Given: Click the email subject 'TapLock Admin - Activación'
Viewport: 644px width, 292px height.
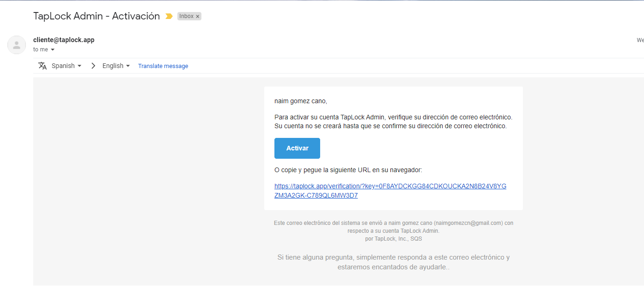Looking at the screenshot, I should pyautogui.click(x=97, y=16).
